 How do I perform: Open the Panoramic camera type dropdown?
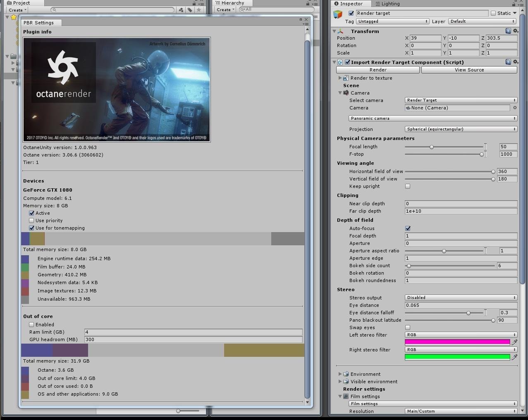[433, 119]
